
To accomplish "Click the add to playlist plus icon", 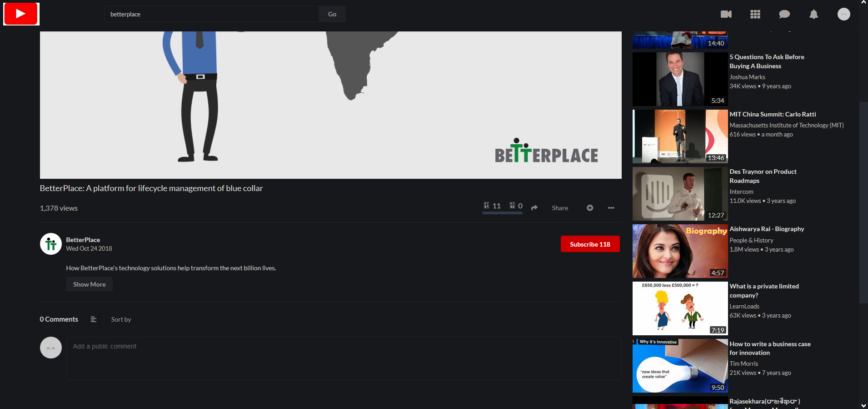I will pyautogui.click(x=590, y=208).
